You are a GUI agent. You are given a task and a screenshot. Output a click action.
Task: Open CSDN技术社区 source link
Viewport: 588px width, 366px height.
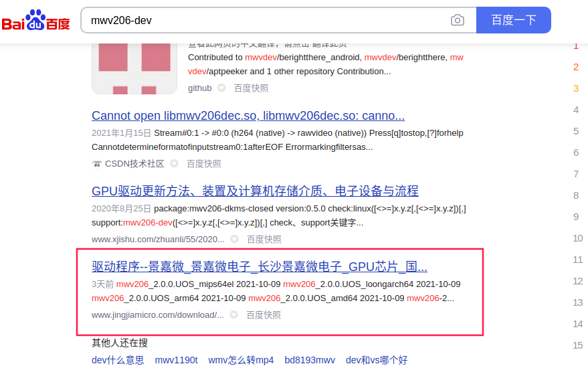pos(134,164)
